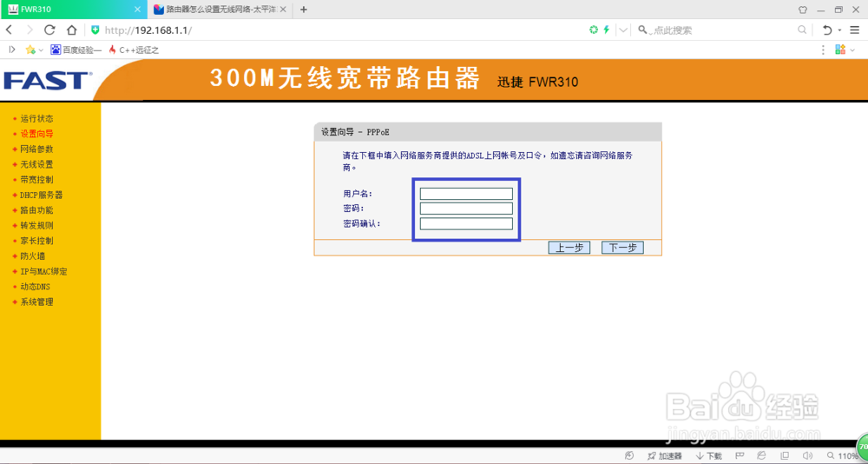Click the browser forward arrow
Viewport: 868px width, 464px height.
click(x=30, y=30)
